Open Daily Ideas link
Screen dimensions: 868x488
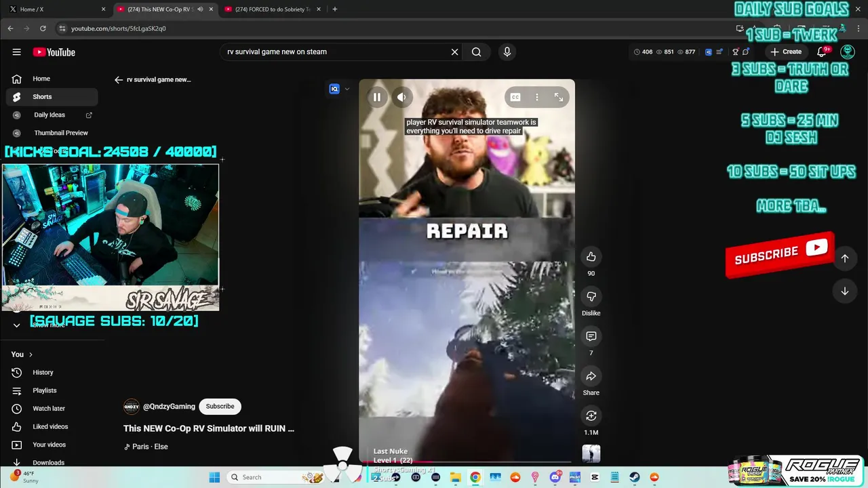tap(52, 115)
